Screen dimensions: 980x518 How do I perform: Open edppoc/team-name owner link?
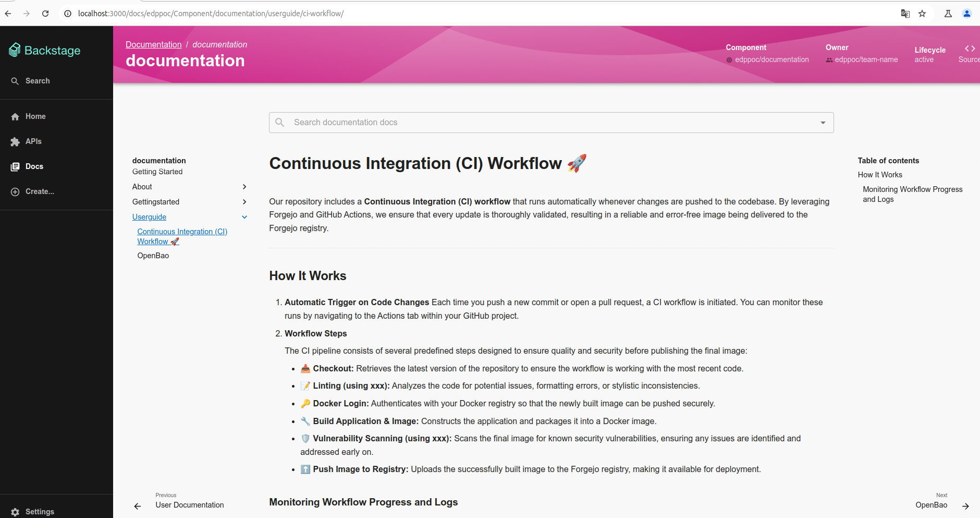point(866,59)
